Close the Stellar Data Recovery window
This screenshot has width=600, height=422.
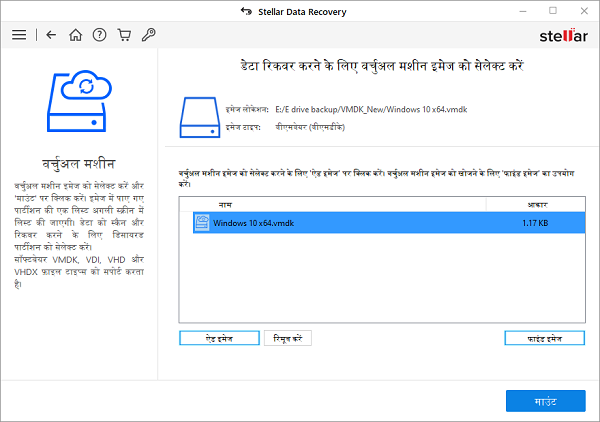click(584, 11)
